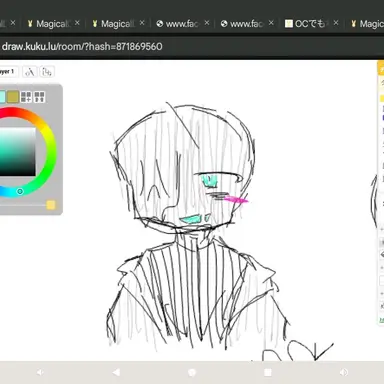Viewport: 384px width, 384px height.
Task: Pick the light cyan palette swatch
Action: [x=2, y=97]
